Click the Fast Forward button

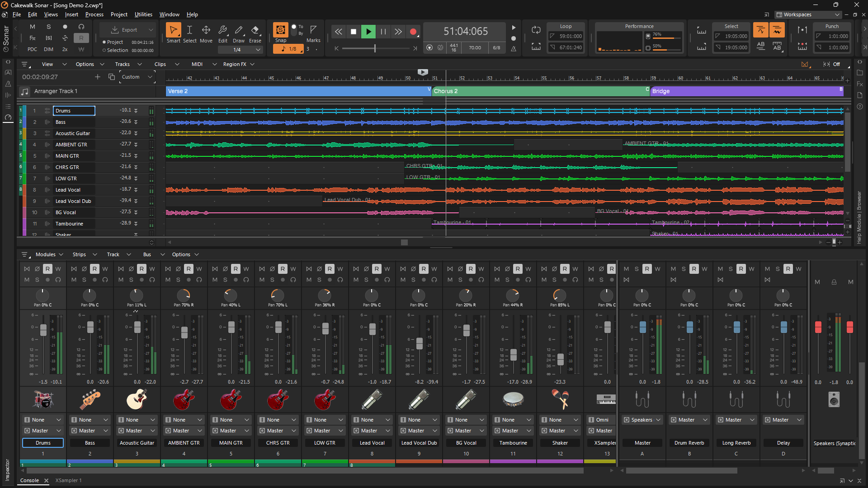[398, 32]
